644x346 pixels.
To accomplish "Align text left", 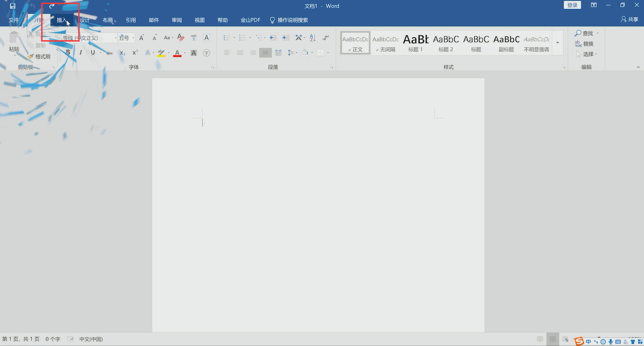I will (x=227, y=53).
